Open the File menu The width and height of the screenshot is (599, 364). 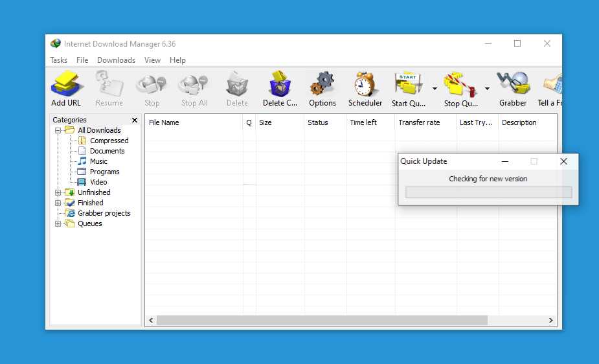tap(82, 60)
